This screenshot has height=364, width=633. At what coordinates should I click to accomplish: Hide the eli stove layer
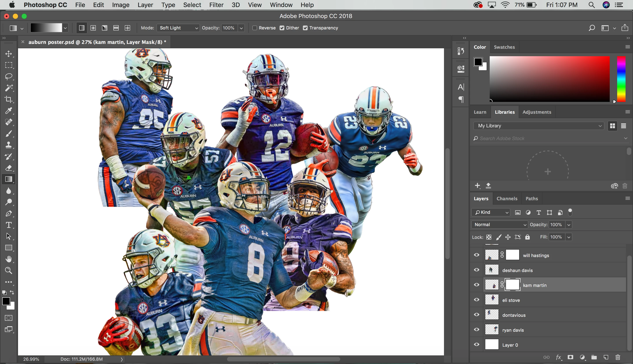tap(477, 300)
